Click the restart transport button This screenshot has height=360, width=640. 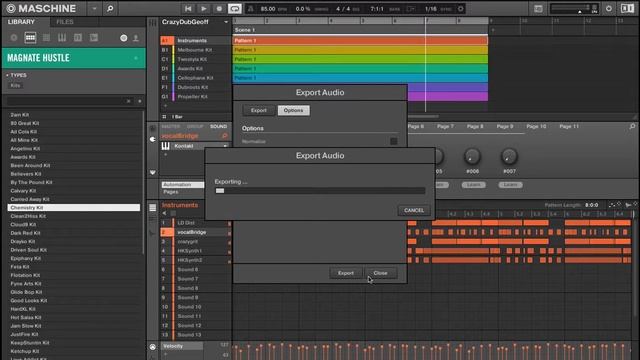[188, 9]
